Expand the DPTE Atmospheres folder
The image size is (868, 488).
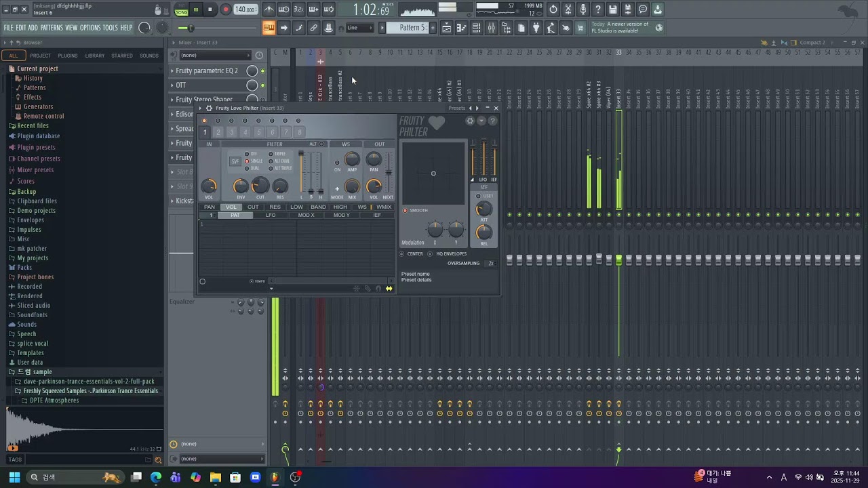(54, 401)
